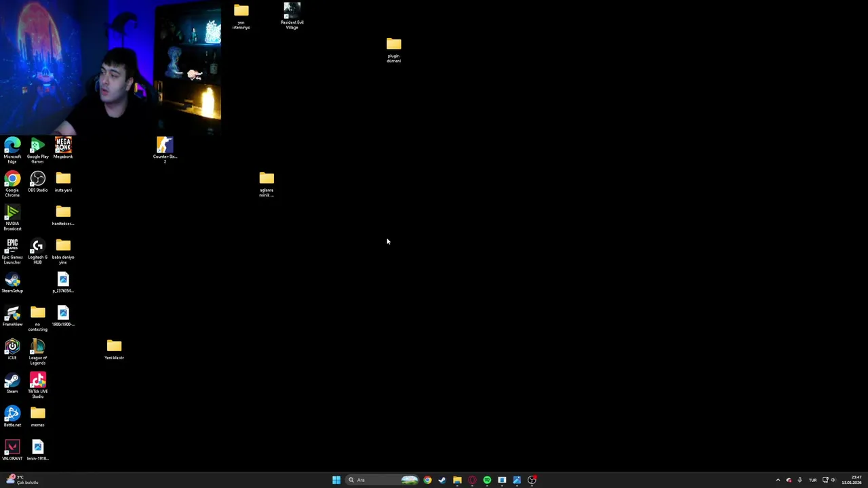
Task: Select the Resident Evil Village shortcut
Action: click(x=292, y=16)
